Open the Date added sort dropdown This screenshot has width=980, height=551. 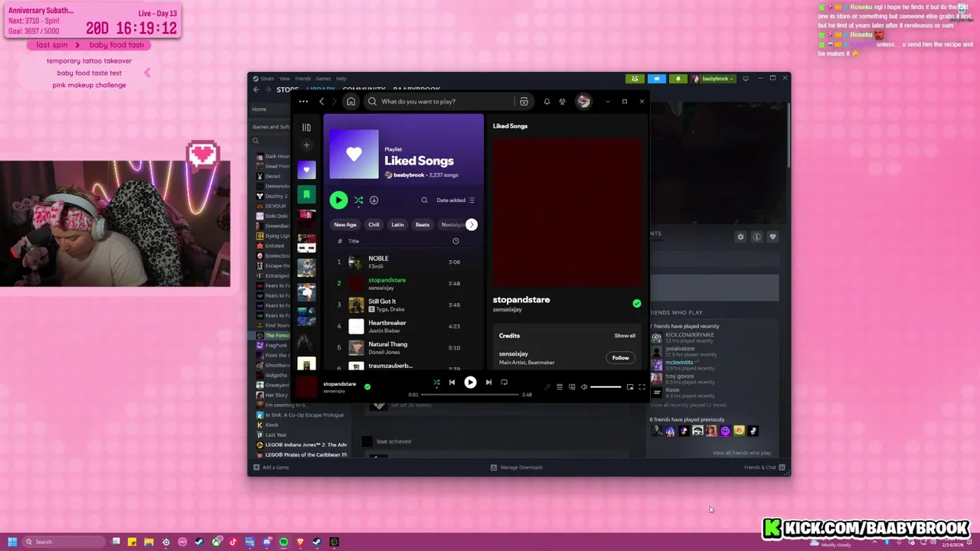(x=456, y=201)
